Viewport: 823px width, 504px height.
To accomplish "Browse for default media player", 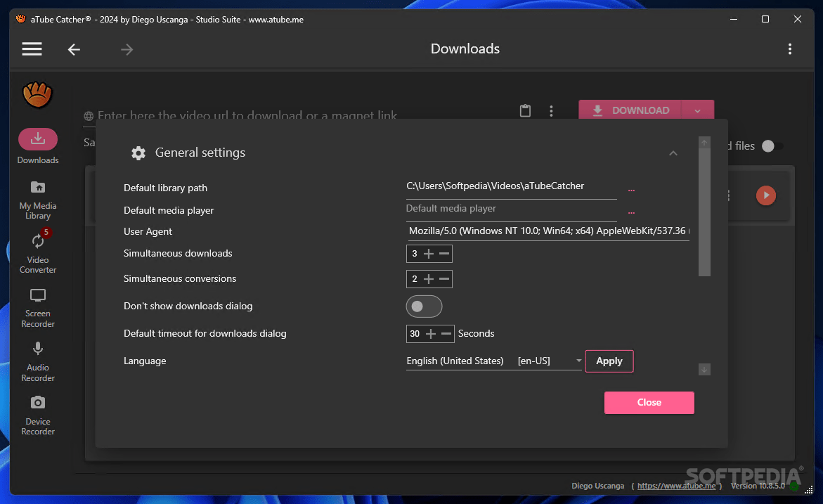I will [x=631, y=212].
